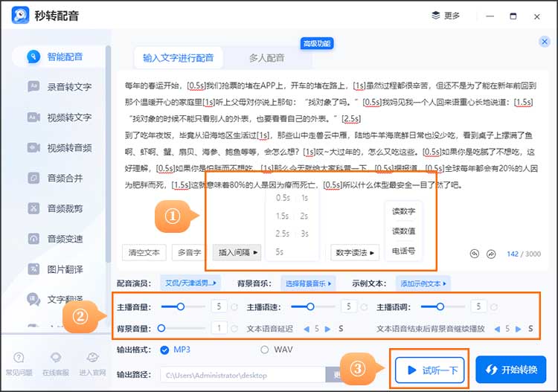Open the 配音演员 voice selector
The image size is (558, 392).
coord(190,283)
